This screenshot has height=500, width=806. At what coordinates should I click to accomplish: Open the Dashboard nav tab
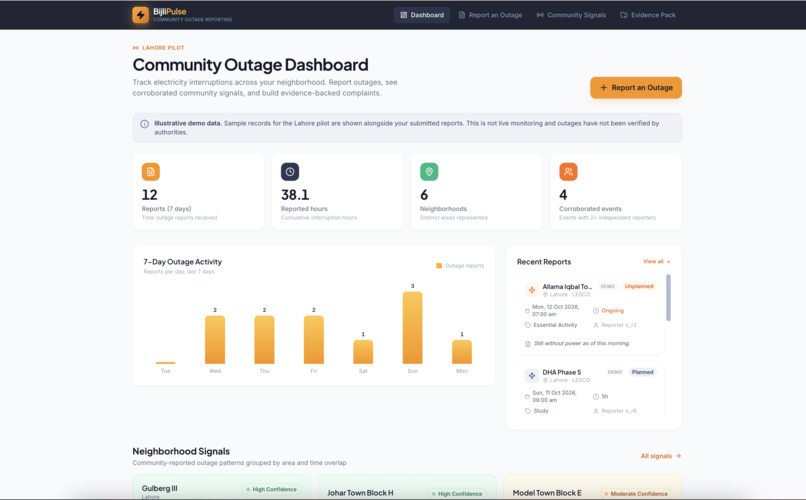(x=422, y=15)
